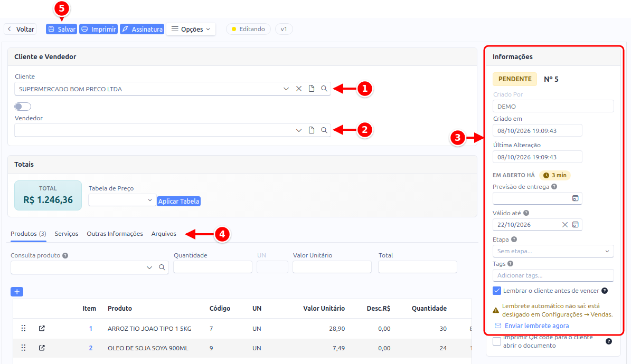This screenshot has height=364, width=631.
Task: Go back with the Voltar button
Action: click(21, 29)
